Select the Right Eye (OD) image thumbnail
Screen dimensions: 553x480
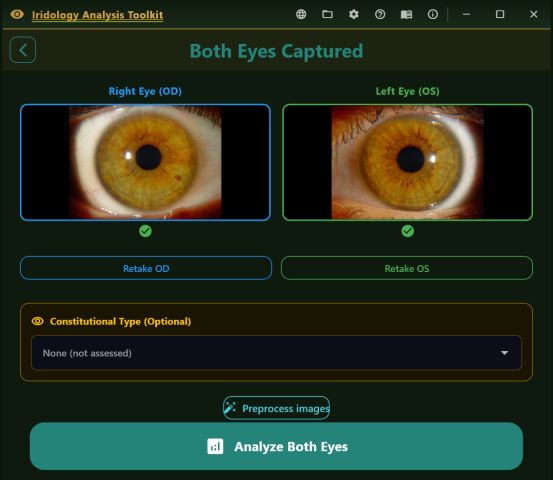coord(145,162)
